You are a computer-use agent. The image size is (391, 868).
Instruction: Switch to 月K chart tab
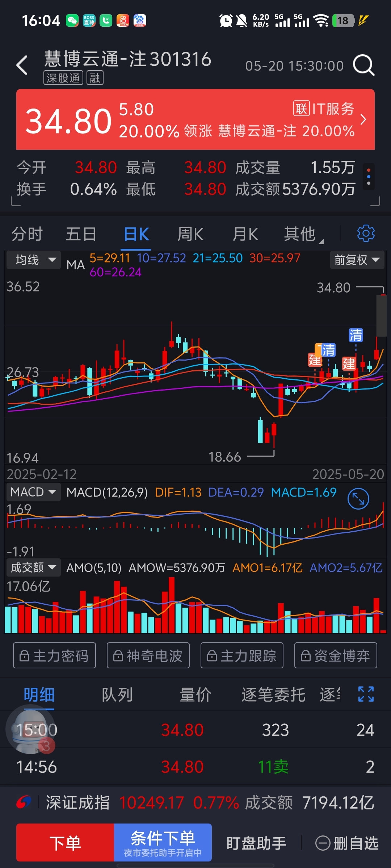coord(245,234)
